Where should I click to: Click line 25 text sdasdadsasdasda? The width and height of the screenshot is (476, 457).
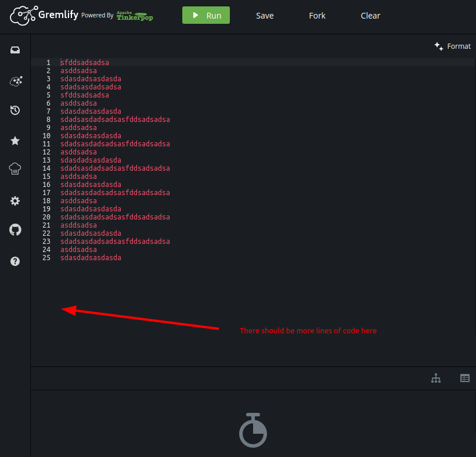coord(91,258)
